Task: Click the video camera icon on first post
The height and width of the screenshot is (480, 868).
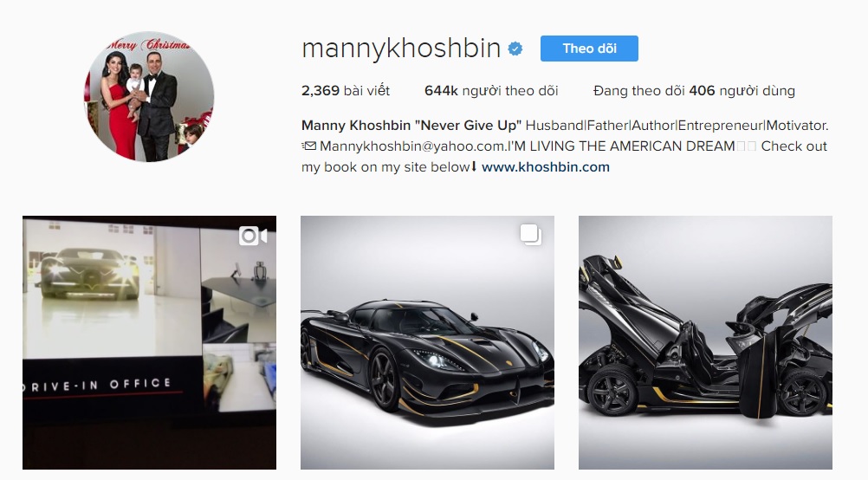Action: pos(253,236)
